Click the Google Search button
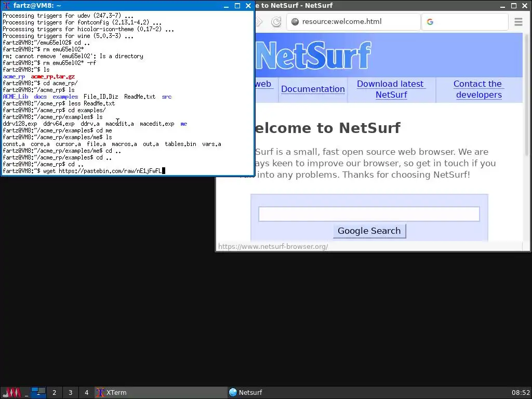 coord(369,231)
